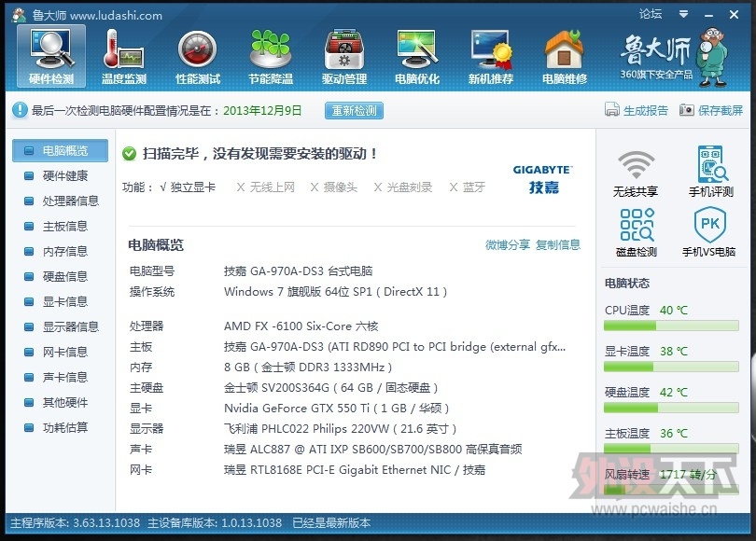Open the 论坛 forum link
Screen dimensions: 756x541
(x=651, y=14)
